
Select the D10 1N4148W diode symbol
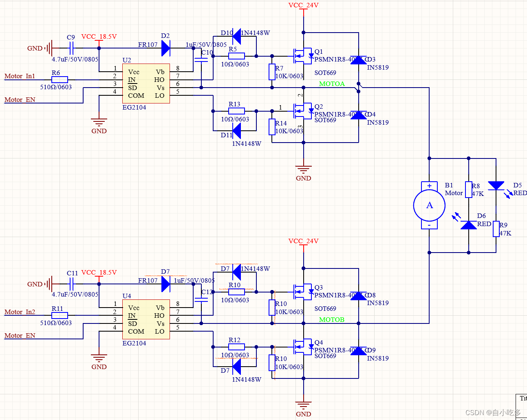pos(236,37)
